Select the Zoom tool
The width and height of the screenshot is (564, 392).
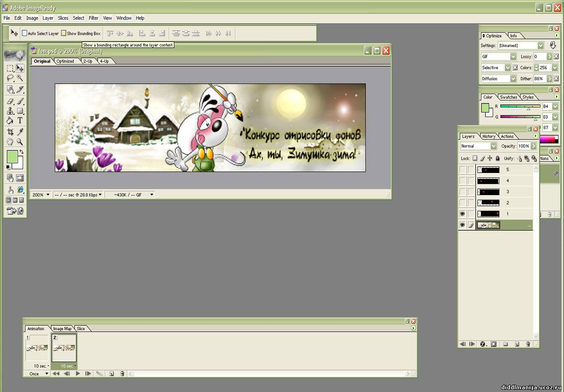click(20, 142)
